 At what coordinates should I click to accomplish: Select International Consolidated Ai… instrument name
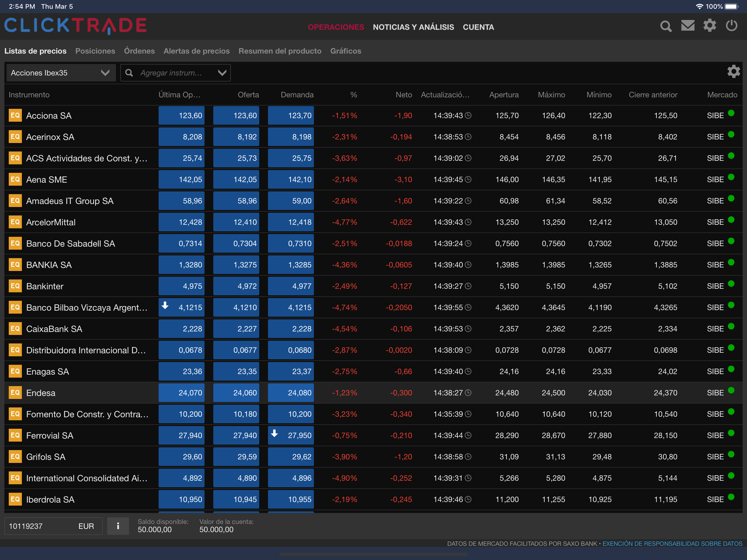click(87, 478)
